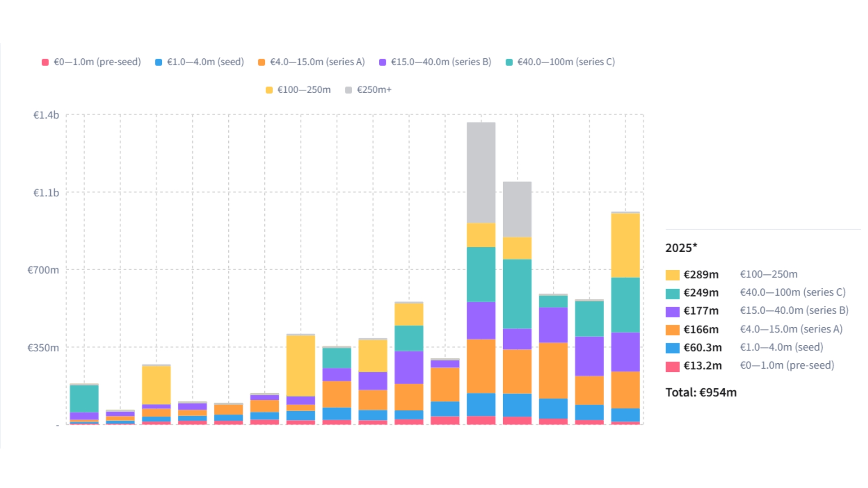Click teal segment of the first bar
This screenshot has width=868, height=488.
point(84,399)
